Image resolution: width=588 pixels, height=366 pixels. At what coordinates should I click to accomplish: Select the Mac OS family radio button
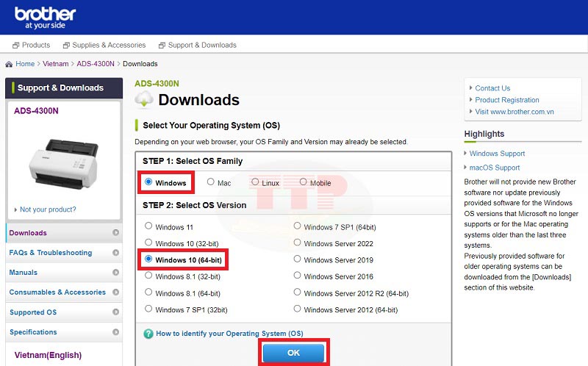pos(211,182)
